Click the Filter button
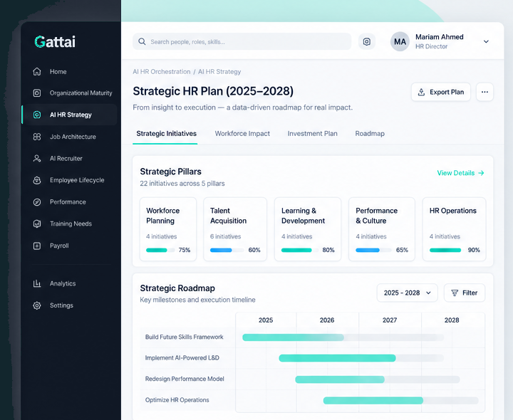The height and width of the screenshot is (420, 513). point(465,293)
